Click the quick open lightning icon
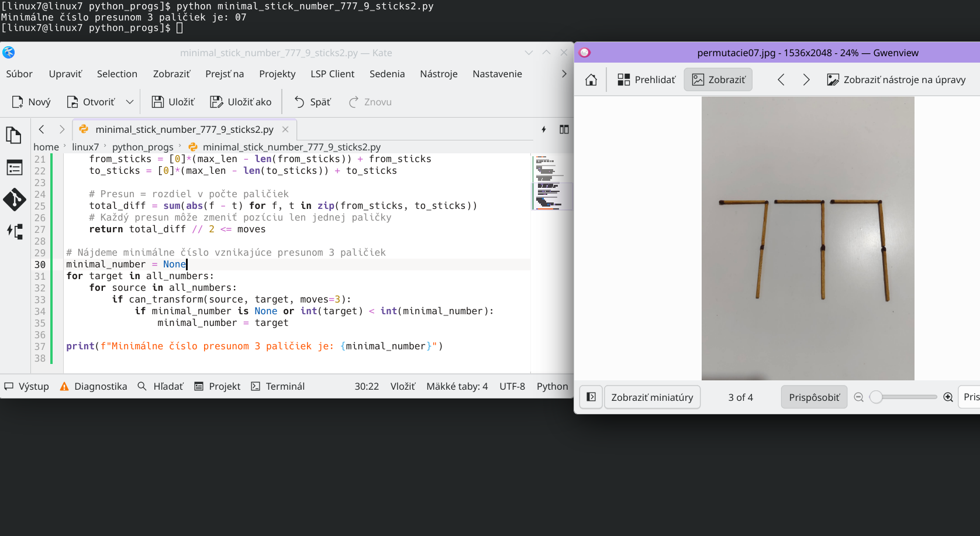This screenshot has width=980, height=536. pyautogui.click(x=544, y=129)
